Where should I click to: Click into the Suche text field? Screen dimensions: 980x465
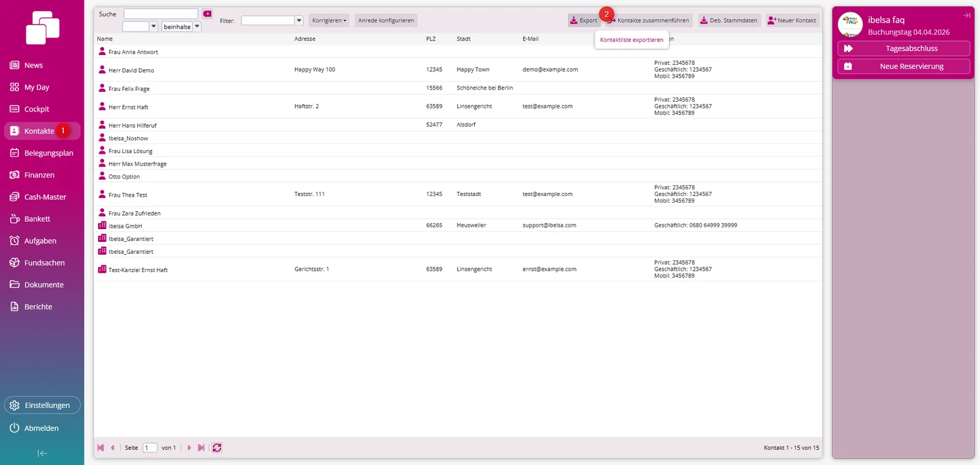pyautogui.click(x=161, y=13)
